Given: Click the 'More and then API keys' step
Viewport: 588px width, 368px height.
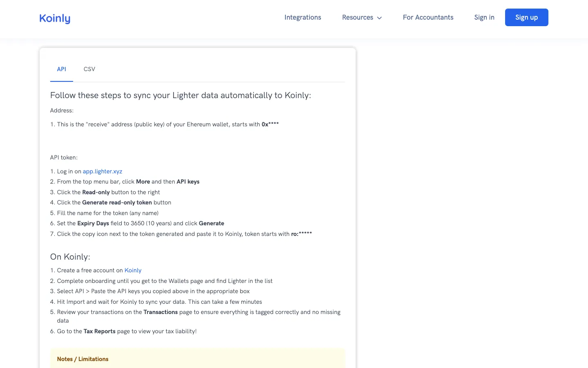Looking at the screenshot, I should coord(128,182).
